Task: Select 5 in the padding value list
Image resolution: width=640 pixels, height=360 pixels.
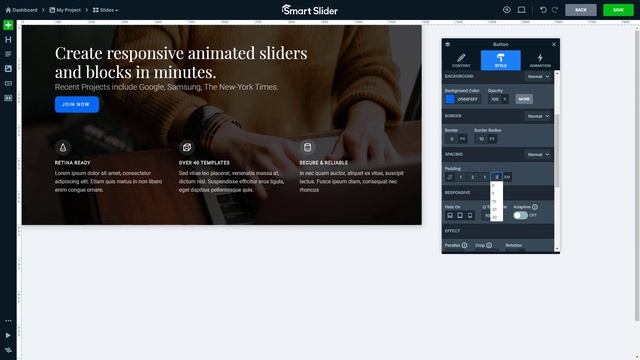Action: tap(496, 193)
